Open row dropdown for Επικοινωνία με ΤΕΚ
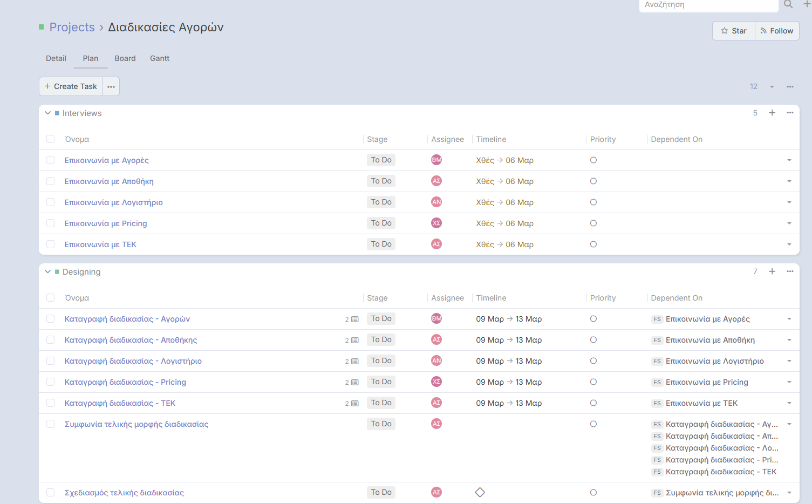The width and height of the screenshot is (812, 504). click(x=789, y=244)
